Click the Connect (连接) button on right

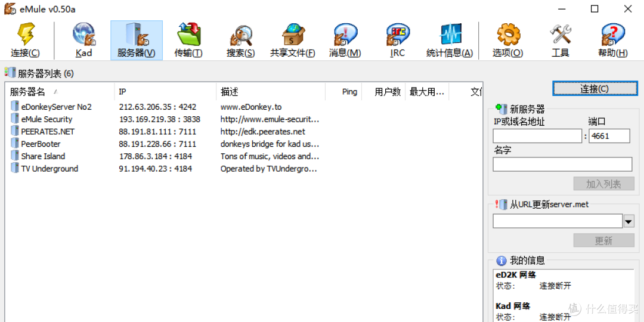click(x=595, y=89)
